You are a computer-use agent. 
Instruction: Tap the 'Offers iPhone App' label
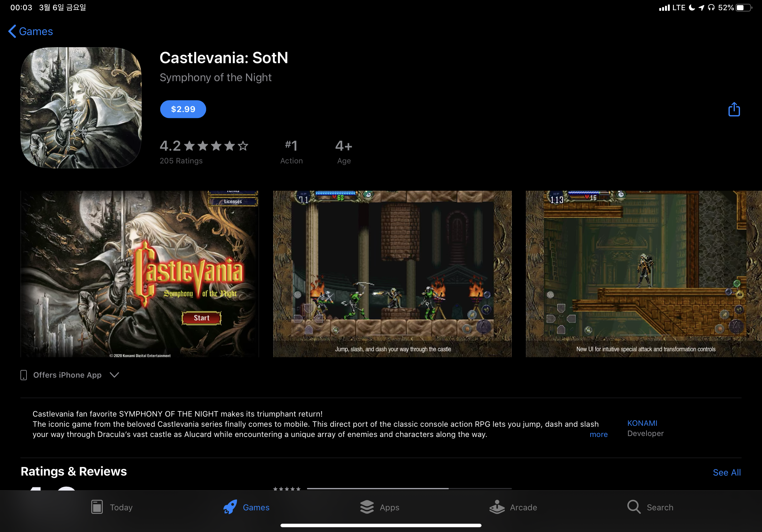point(67,375)
